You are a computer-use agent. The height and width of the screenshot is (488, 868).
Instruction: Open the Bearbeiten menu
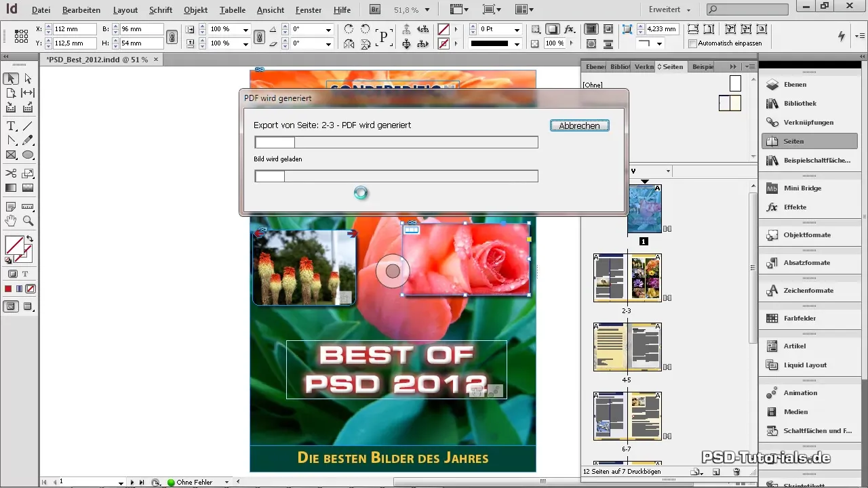(81, 10)
